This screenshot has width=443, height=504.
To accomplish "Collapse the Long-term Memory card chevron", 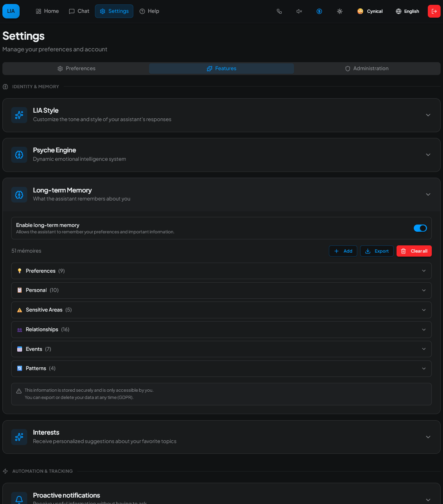I will click(x=428, y=194).
